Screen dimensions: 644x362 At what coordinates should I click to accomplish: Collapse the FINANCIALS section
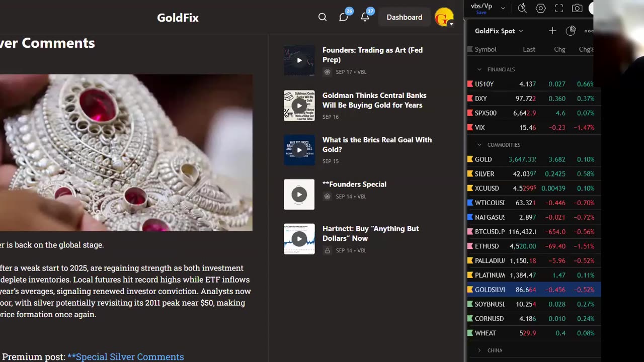[479, 69]
